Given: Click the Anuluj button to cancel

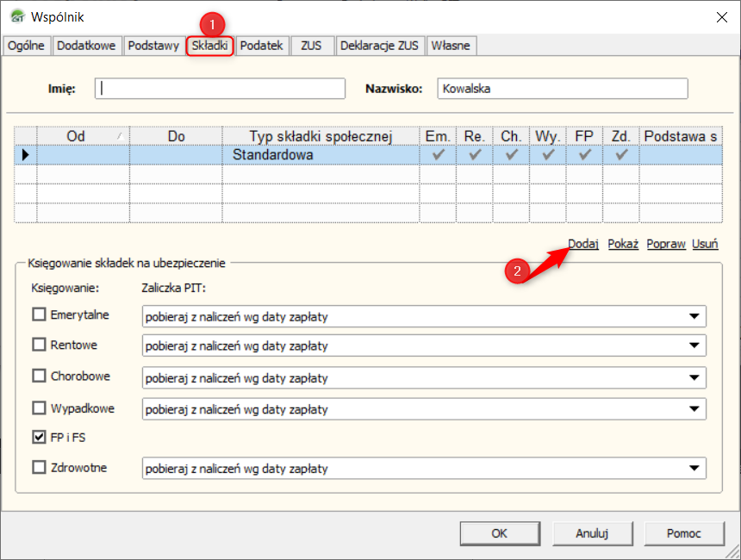Looking at the screenshot, I should pyautogui.click(x=592, y=533).
